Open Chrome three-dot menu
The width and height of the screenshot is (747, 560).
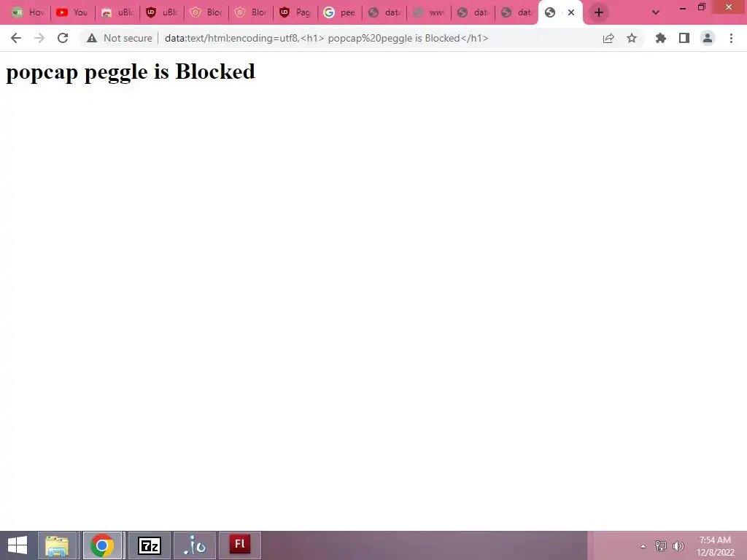(731, 38)
